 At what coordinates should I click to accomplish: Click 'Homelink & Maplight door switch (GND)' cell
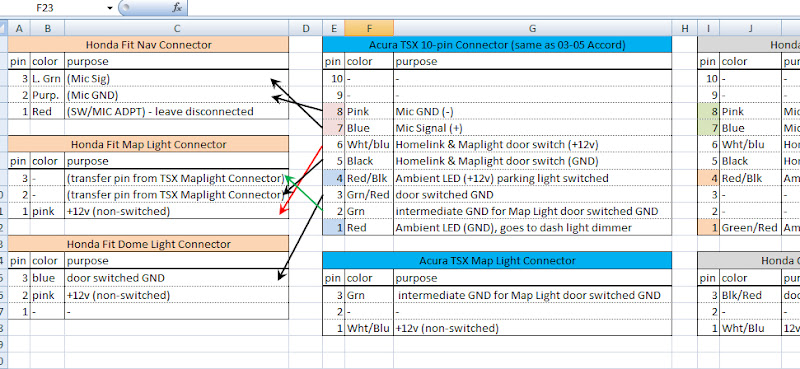click(533, 161)
